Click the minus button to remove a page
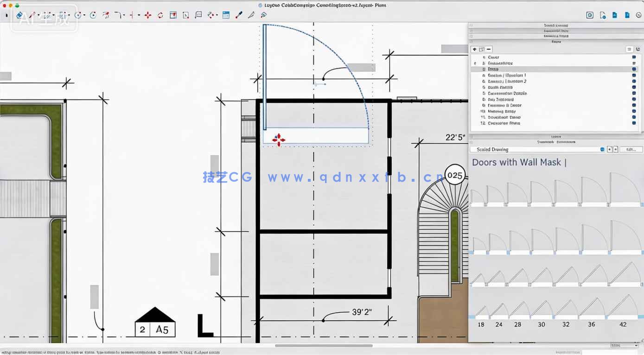This screenshot has height=355, width=644. click(488, 49)
